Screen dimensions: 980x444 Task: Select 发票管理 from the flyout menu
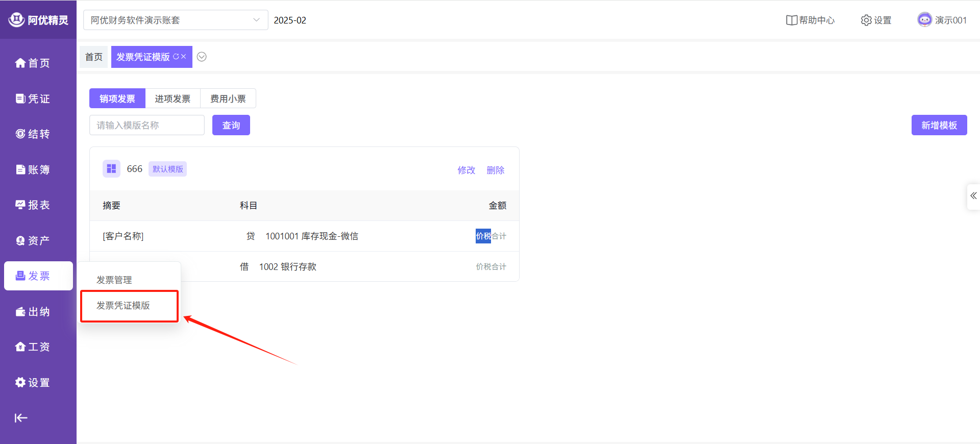(x=114, y=280)
